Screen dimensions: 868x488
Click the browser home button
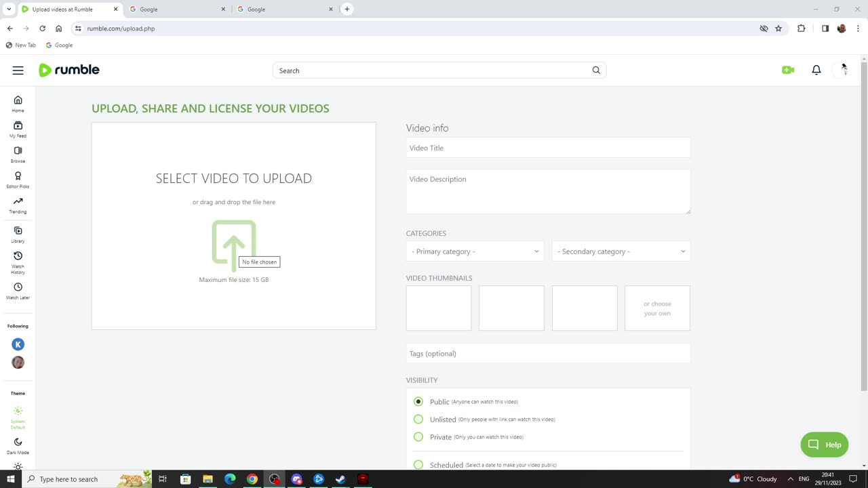point(58,28)
